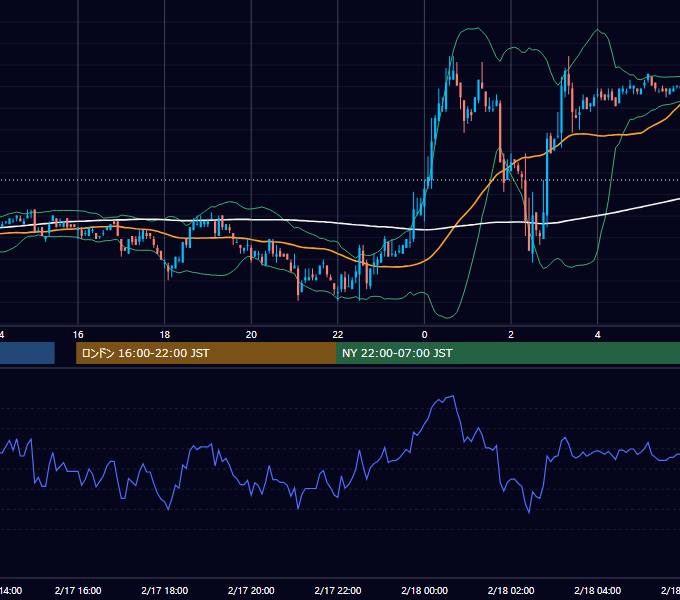Viewport: 680px width, 600px height.
Task: Click the 2/17 20:00 time label
Action: [x=251, y=590]
